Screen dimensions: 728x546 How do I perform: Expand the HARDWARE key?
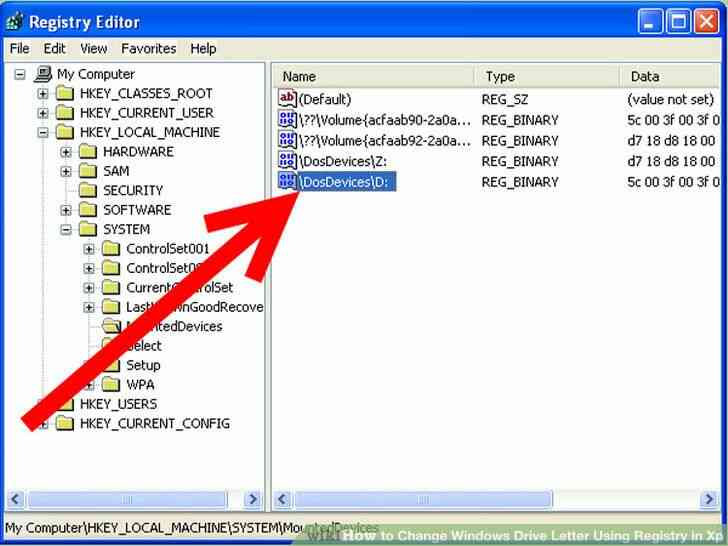pyautogui.click(x=66, y=152)
